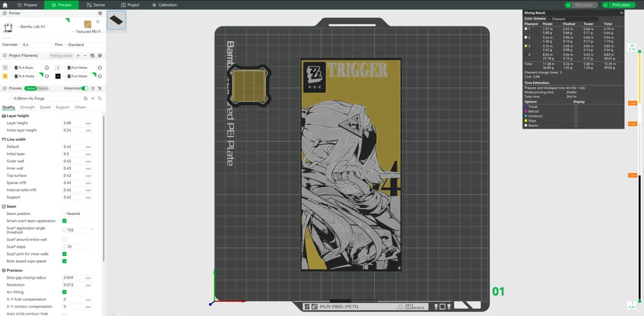Image resolution: width=644 pixels, height=316 pixels.
Task: Open the Seam position Nearest dropdown
Action: (x=77, y=214)
